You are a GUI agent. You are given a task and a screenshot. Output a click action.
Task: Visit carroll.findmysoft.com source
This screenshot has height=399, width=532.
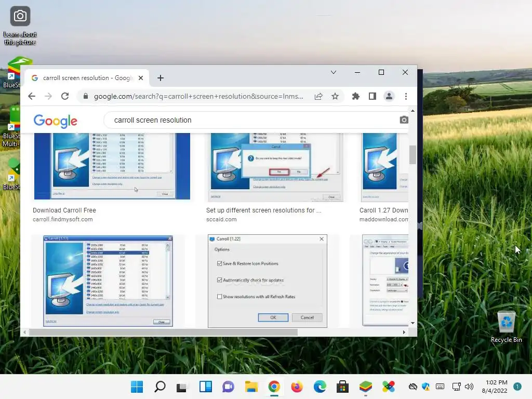click(x=62, y=220)
